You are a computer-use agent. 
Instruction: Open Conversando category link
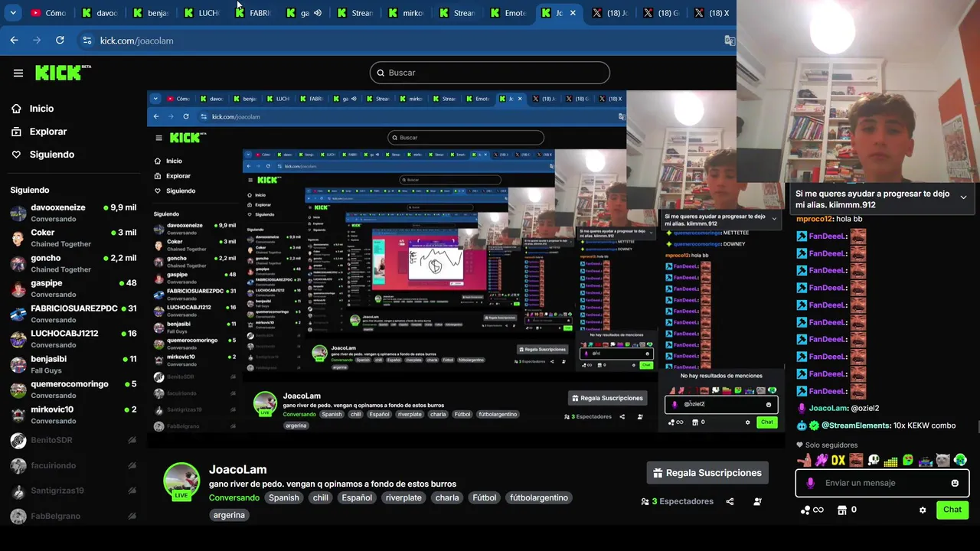point(234,497)
